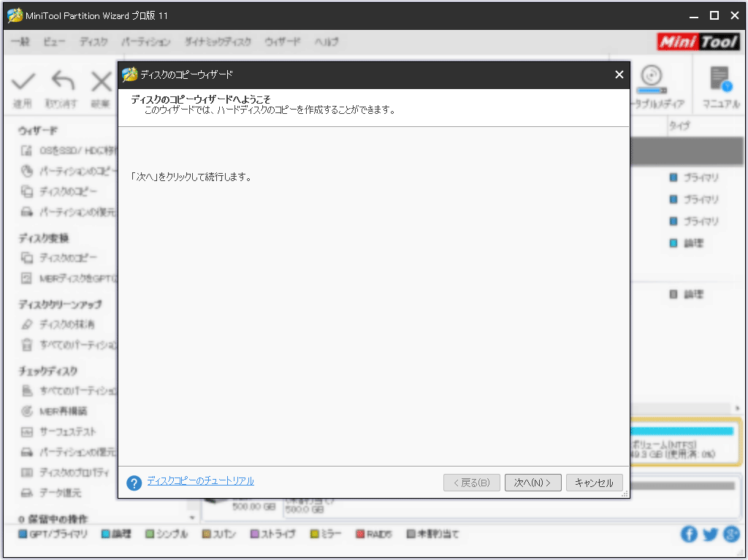Screen dimensions: 748x560
Task: Click the 次へ(N) button
Action: coord(533,482)
